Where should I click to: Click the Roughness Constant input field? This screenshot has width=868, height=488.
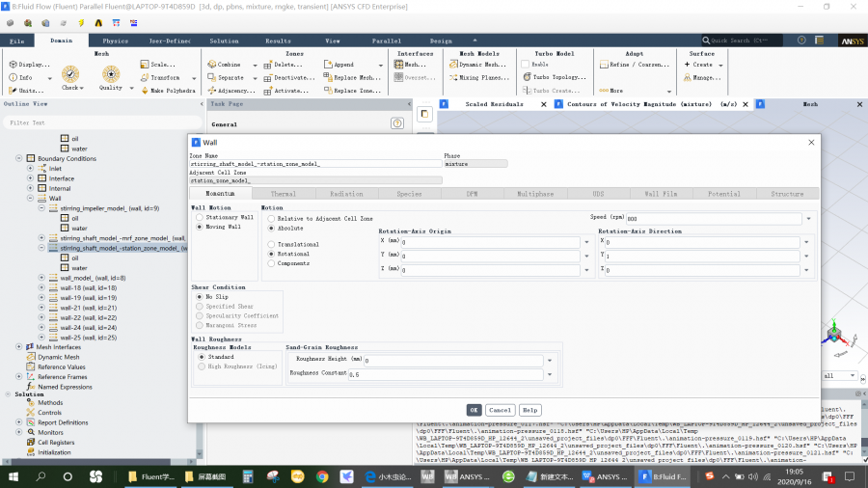pos(446,374)
